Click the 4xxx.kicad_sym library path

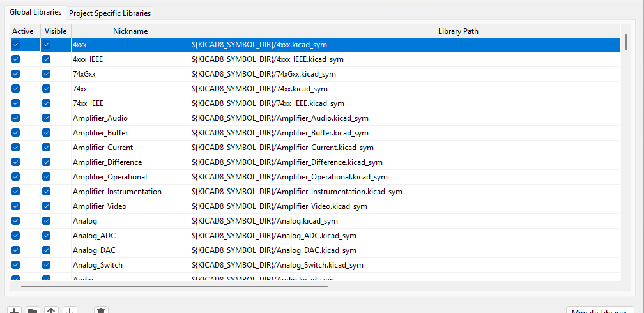(405, 45)
